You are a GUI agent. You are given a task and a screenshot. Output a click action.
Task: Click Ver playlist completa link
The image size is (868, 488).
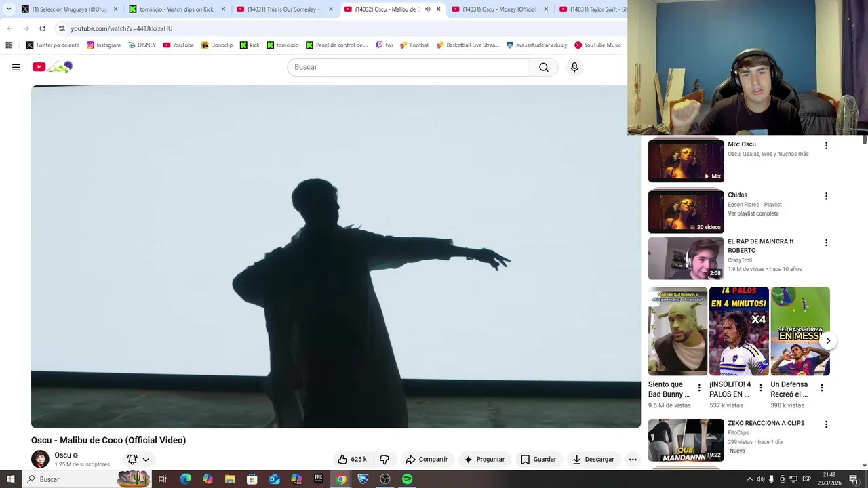753,213
